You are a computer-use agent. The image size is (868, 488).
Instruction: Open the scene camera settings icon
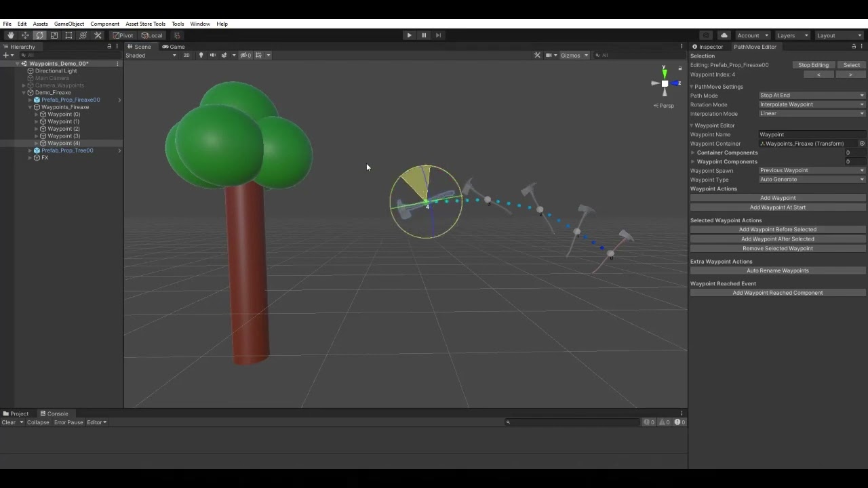pos(549,56)
